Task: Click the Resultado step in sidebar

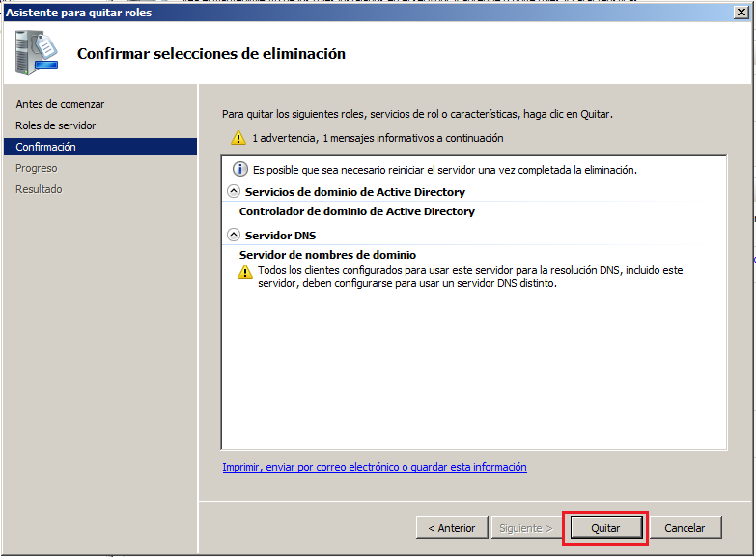Action: [x=39, y=189]
